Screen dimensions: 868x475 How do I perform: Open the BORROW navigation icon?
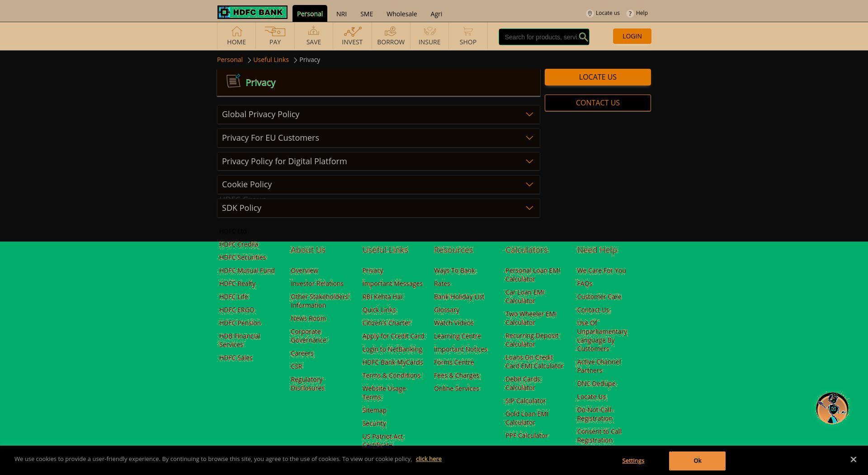pyautogui.click(x=391, y=31)
